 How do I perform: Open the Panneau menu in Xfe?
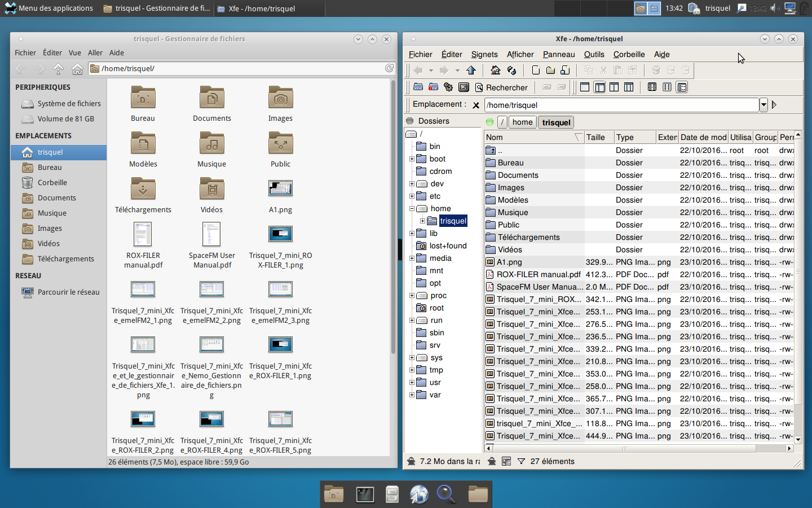559,54
